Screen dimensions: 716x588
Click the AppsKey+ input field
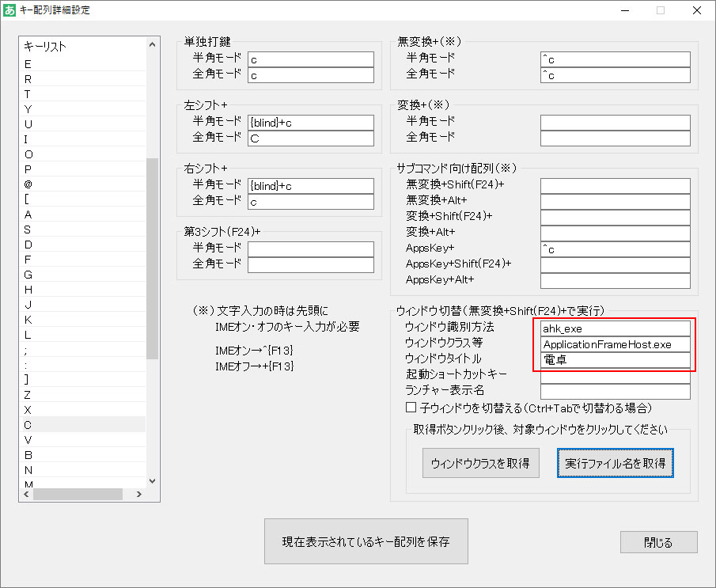[x=615, y=249]
